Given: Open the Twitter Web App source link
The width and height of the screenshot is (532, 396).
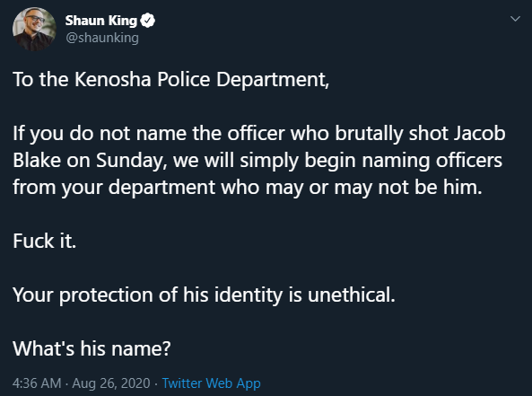Looking at the screenshot, I should (x=211, y=383).
